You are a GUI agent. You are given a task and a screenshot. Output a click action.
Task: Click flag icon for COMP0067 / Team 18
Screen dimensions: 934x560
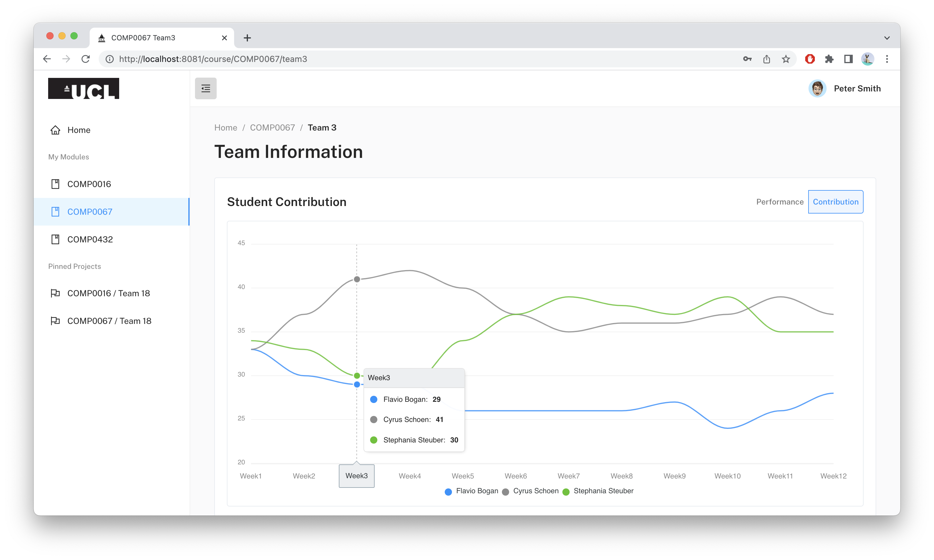(55, 321)
